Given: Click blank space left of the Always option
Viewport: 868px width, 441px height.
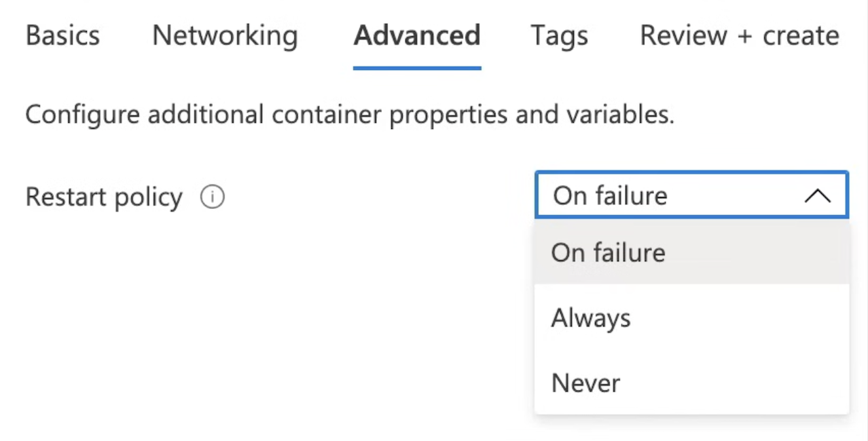Looking at the screenshot, I should click(340, 318).
